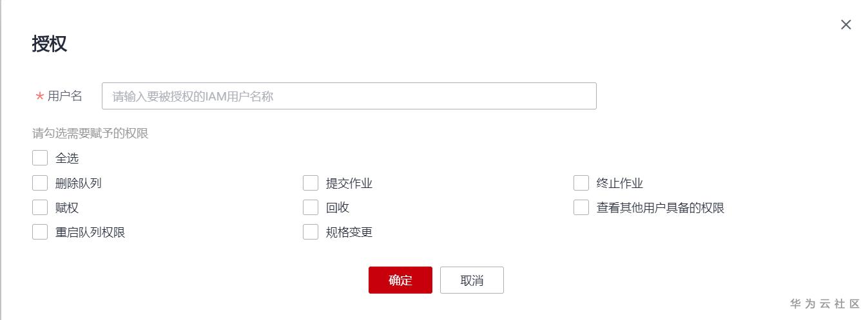Click the 用户名 input field
The width and height of the screenshot is (868, 320).
349,96
